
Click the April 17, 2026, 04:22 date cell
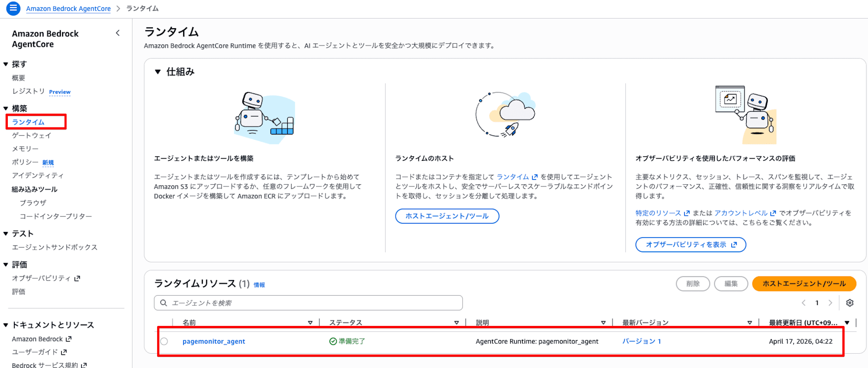click(801, 342)
